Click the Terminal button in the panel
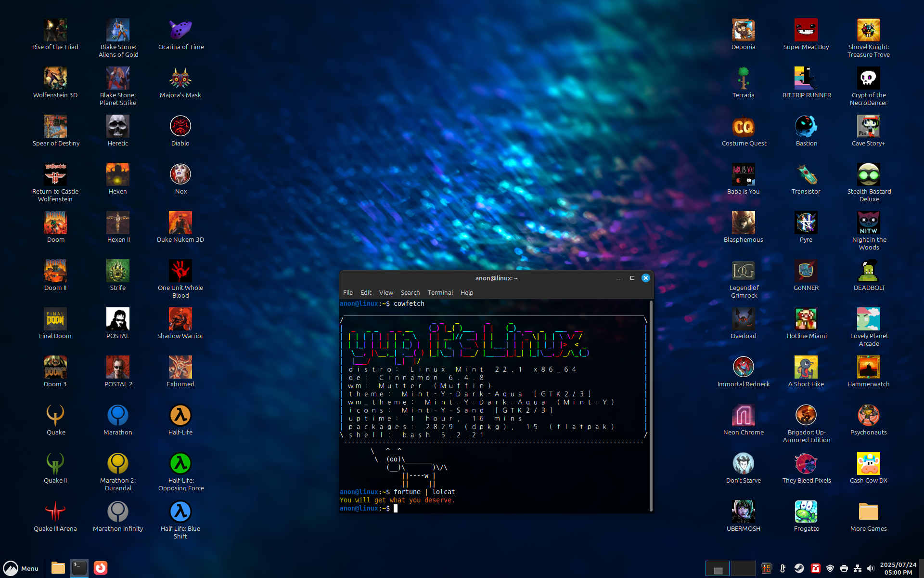The width and height of the screenshot is (924, 578). (79, 568)
